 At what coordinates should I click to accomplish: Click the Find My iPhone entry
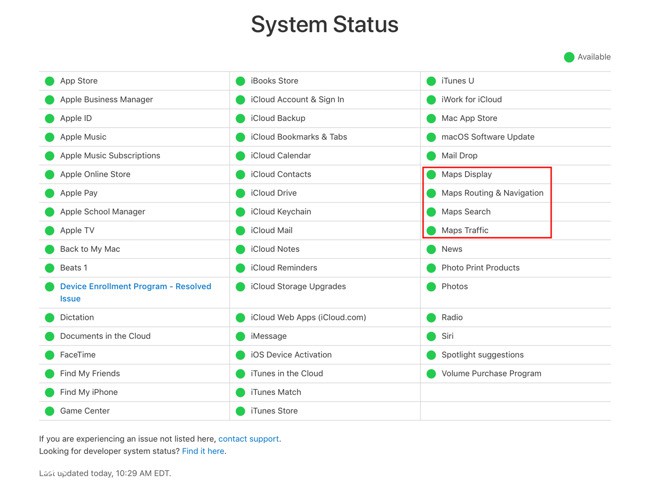pyautogui.click(x=89, y=392)
